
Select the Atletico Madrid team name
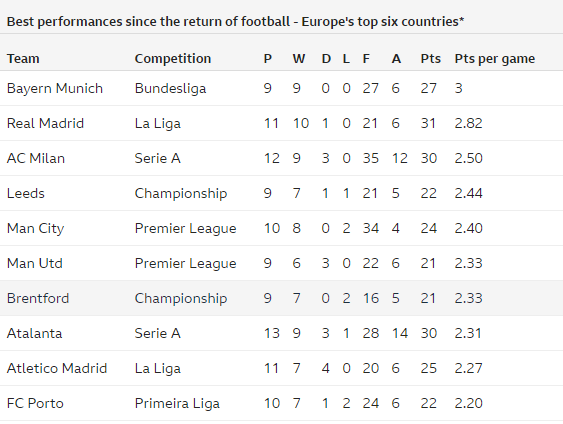click(x=57, y=368)
